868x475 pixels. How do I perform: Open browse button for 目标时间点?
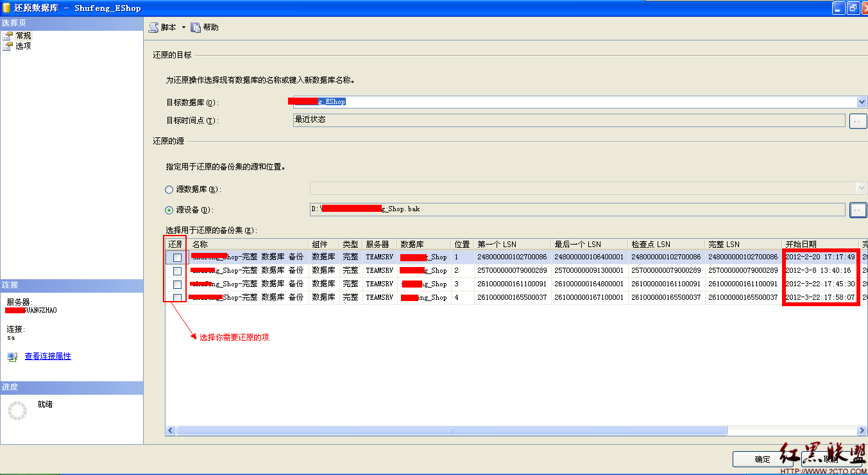[x=858, y=121]
